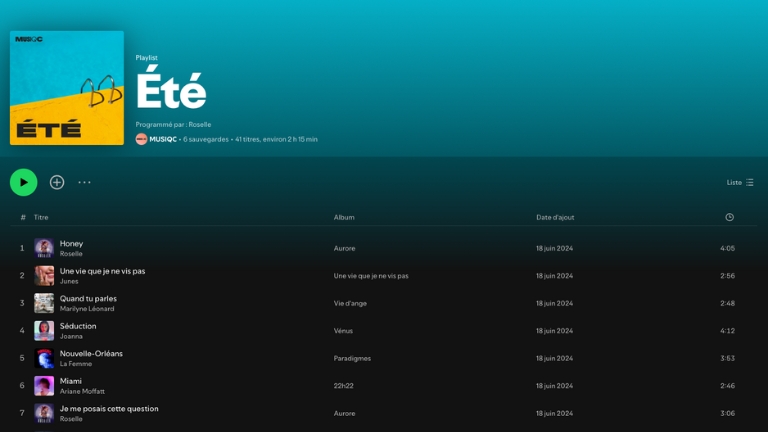Open album Aurore in the Honey row
The width and height of the screenshot is (768, 432).
344,248
